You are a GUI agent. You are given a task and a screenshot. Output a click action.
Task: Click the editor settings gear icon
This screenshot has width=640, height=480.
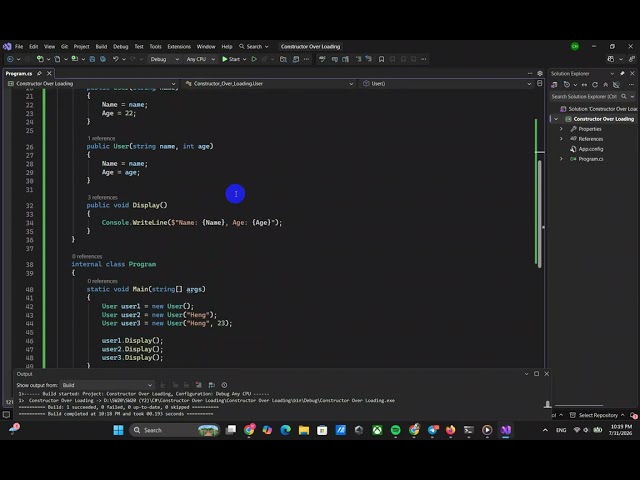point(540,73)
